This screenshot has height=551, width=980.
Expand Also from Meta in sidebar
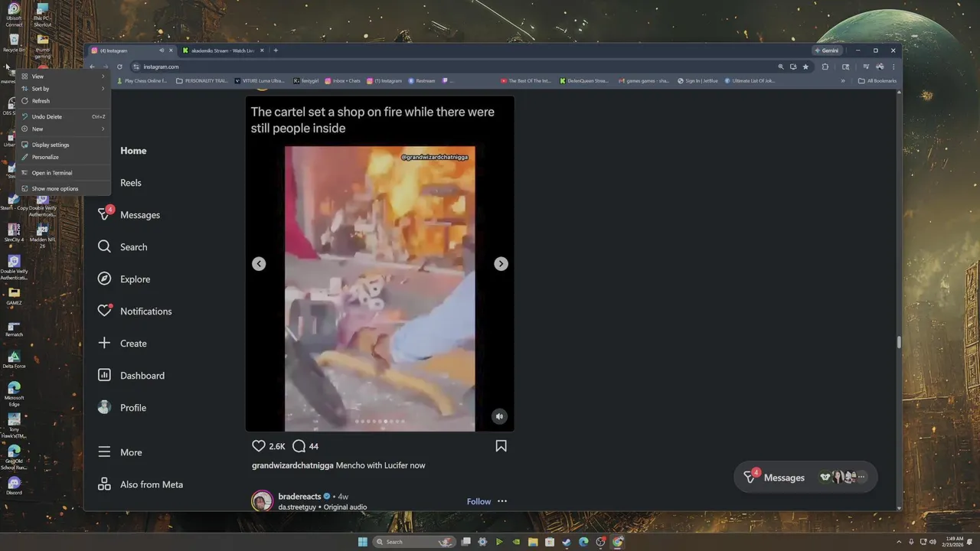pos(141,484)
